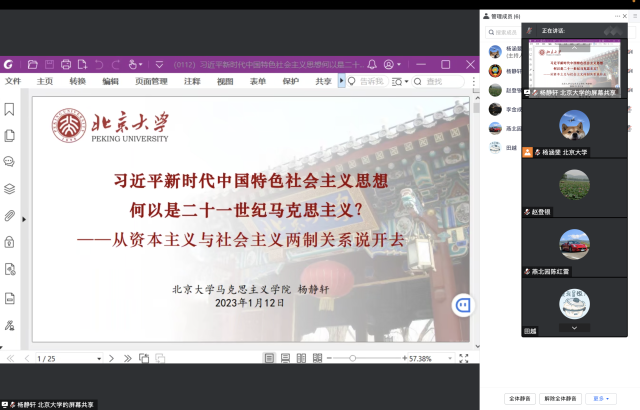Screen dimensions: 640x410
Task: Open the Attachments paperclip panel icon
Action: tap(9, 215)
